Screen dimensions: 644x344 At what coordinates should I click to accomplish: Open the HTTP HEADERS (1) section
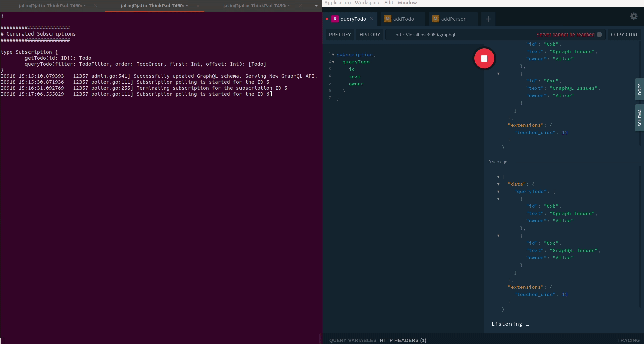click(403, 340)
